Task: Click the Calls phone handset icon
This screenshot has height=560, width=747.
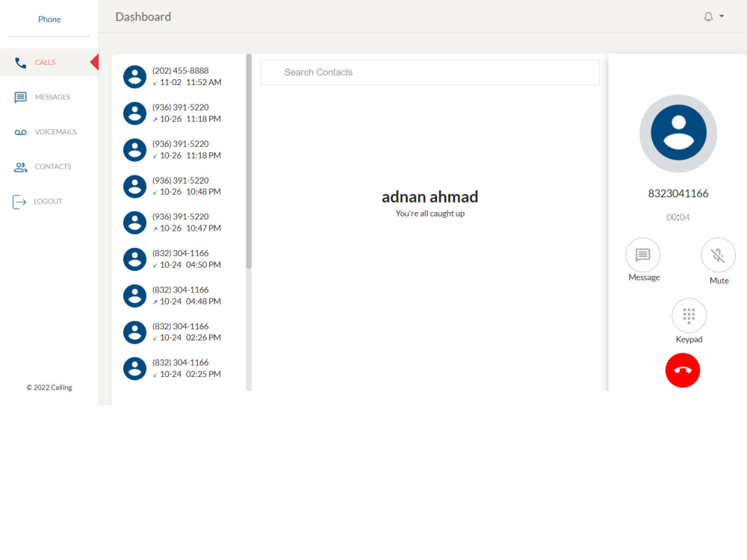Action: click(x=20, y=63)
